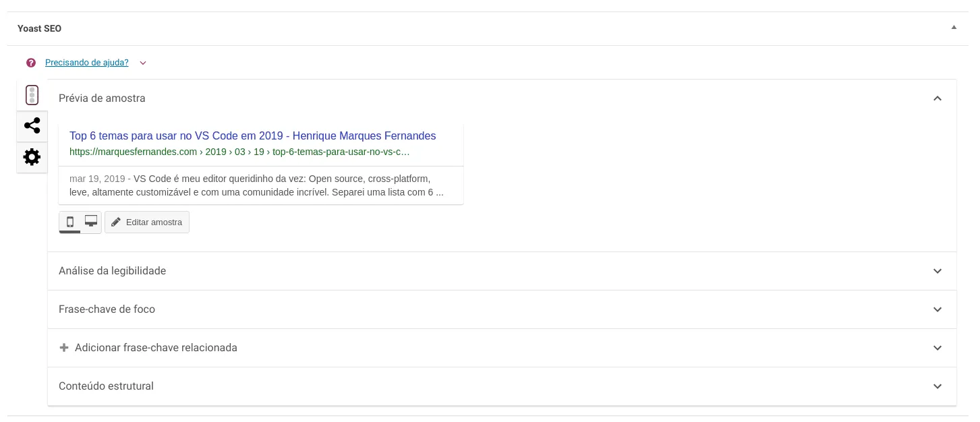Screen dimensions: 980x422
Task: Click the Prévia de amostra heading
Action: (102, 98)
